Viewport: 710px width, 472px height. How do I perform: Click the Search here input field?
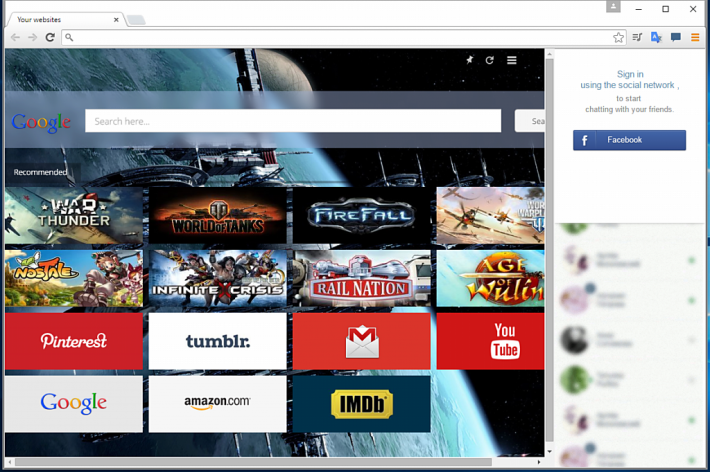pyautogui.click(x=293, y=121)
